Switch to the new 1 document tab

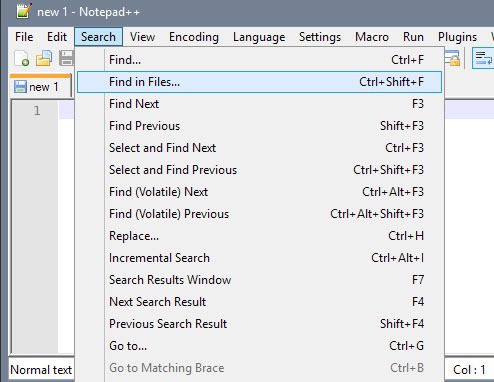coord(40,87)
